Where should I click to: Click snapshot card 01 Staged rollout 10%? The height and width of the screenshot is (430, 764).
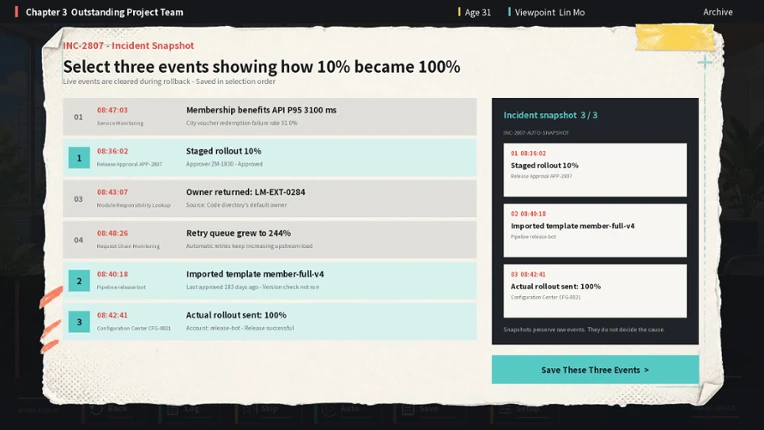595,170
